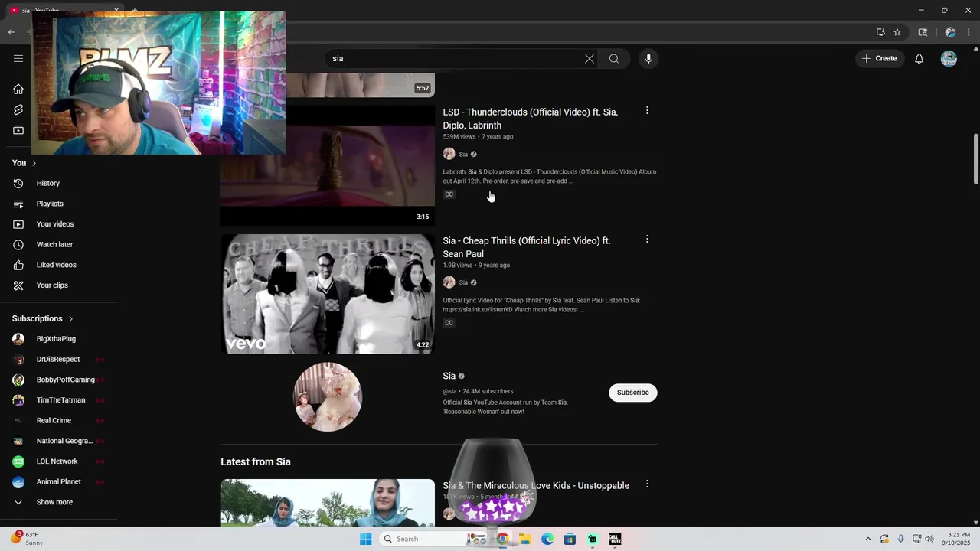The height and width of the screenshot is (551, 980).
Task: Click the Unstoppable video thumbnail
Action: tap(328, 503)
